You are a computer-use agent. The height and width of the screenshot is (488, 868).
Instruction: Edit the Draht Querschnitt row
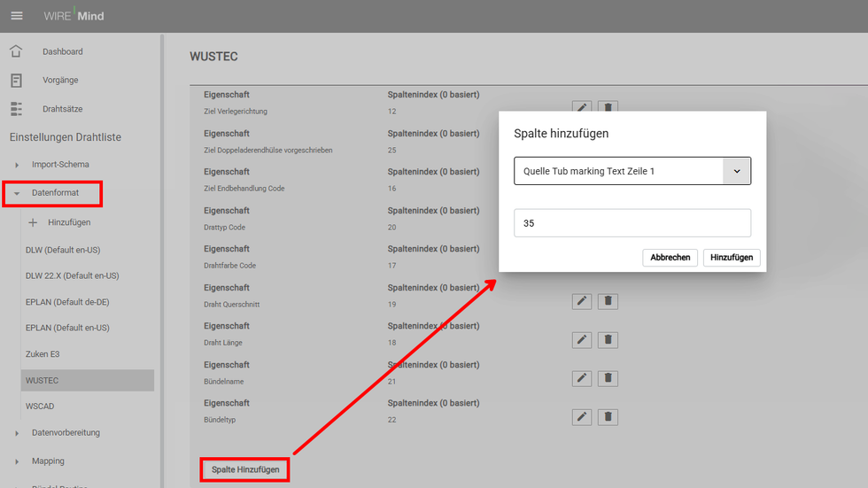(x=582, y=301)
